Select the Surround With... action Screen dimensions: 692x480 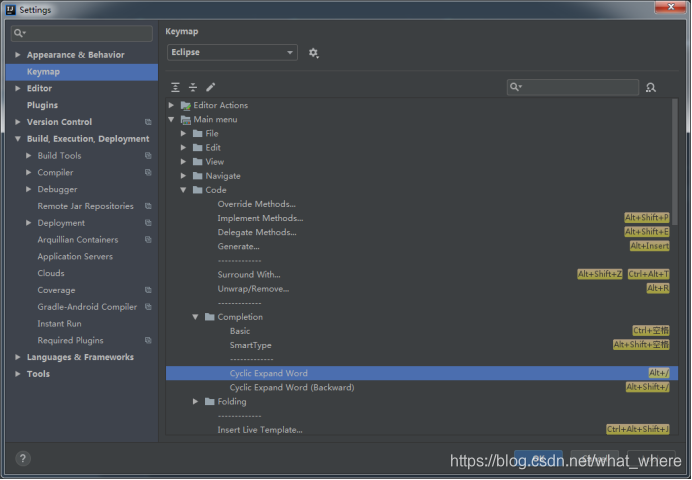[x=249, y=274]
